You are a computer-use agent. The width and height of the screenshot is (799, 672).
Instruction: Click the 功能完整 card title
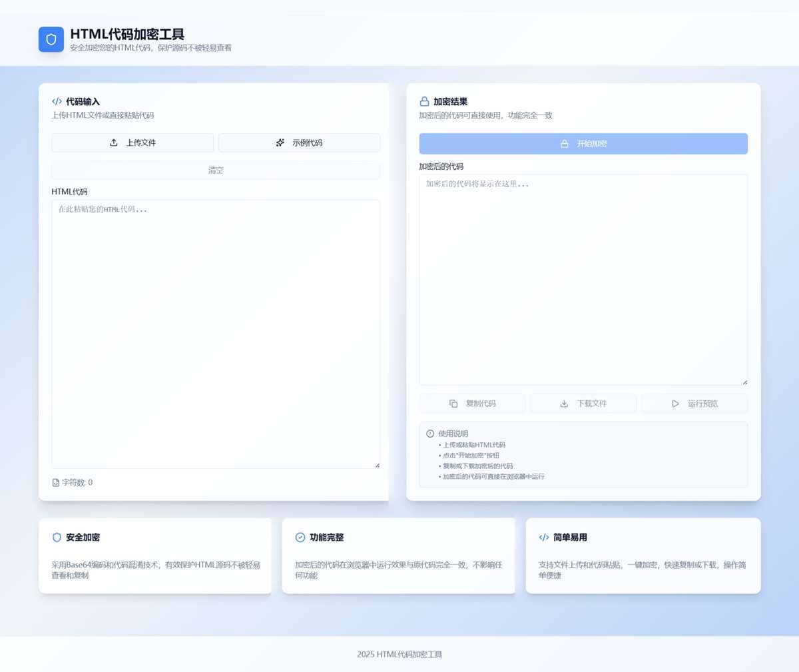(326, 537)
